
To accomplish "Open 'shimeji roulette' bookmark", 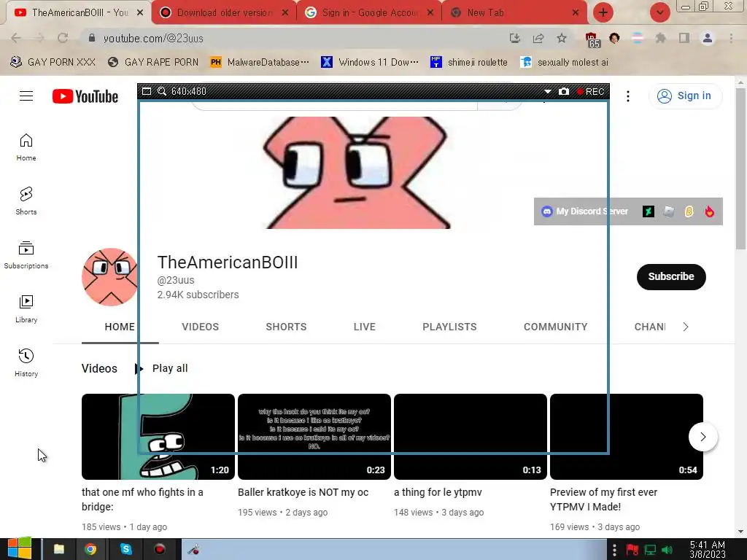I will click(x=469, y=63).
